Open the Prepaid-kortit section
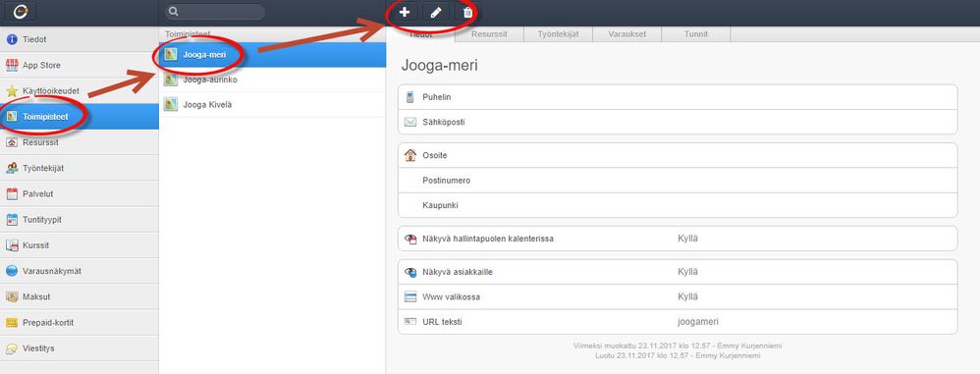 click(80, 323)
